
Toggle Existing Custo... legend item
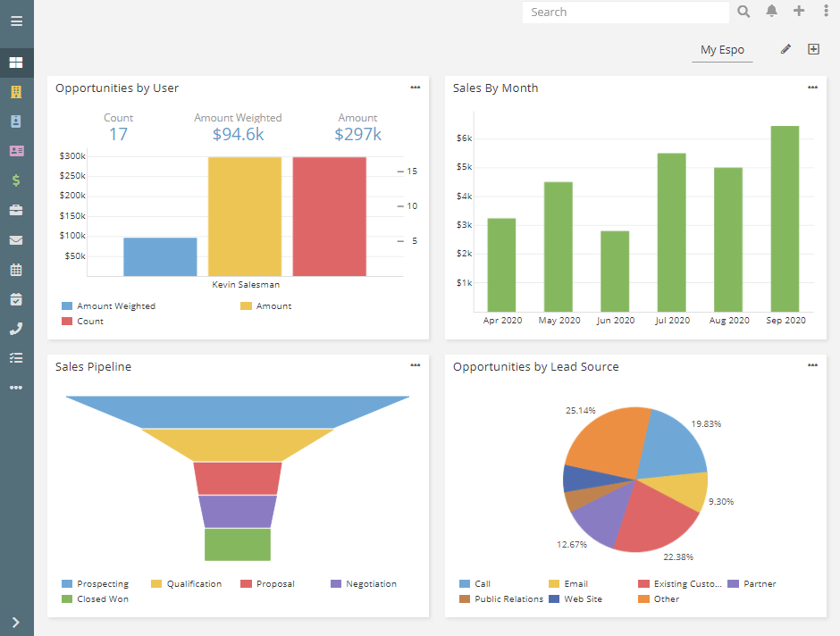680,583
